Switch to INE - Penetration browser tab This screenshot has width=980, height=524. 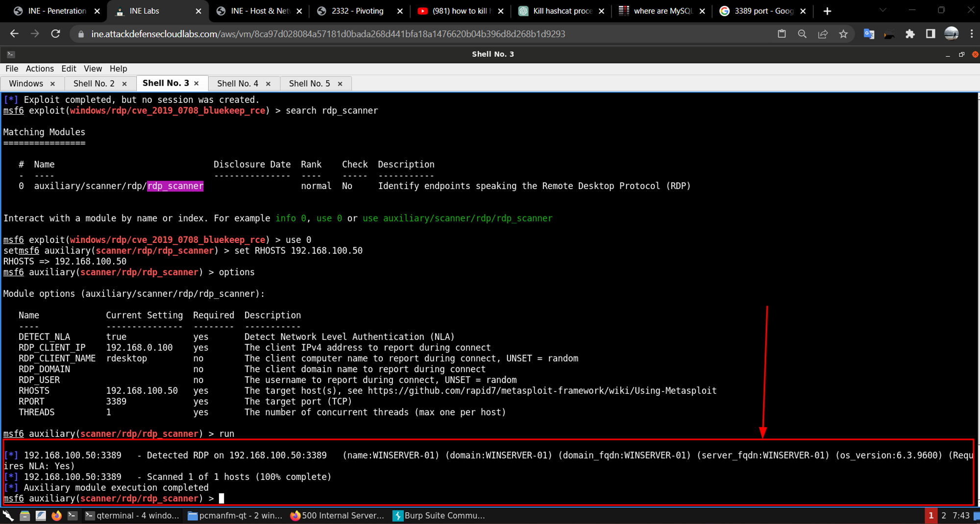click(56, 11)
